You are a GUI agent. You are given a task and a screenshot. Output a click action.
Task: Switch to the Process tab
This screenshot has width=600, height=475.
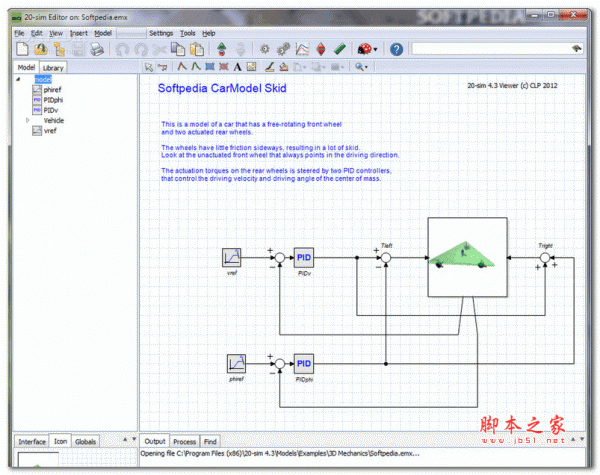184,441
